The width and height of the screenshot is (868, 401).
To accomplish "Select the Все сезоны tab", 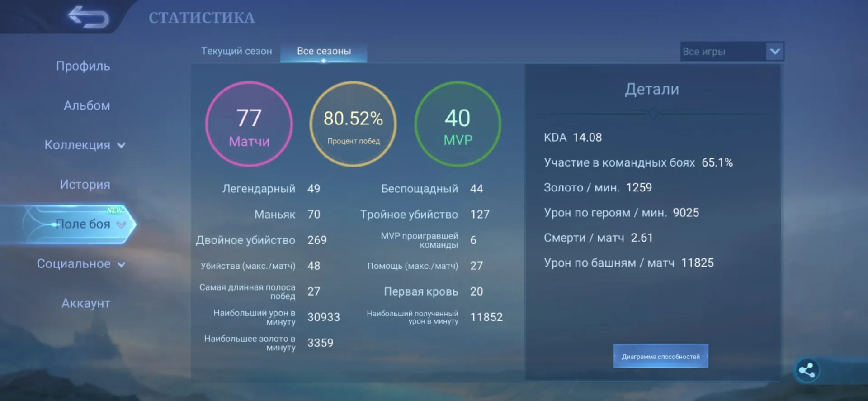I will (324, 52).
